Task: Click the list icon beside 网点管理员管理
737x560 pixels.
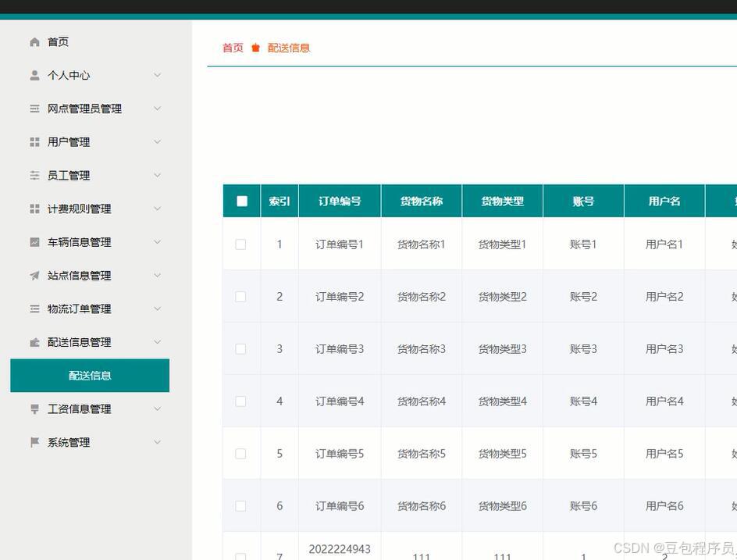Action: [34, 109]
